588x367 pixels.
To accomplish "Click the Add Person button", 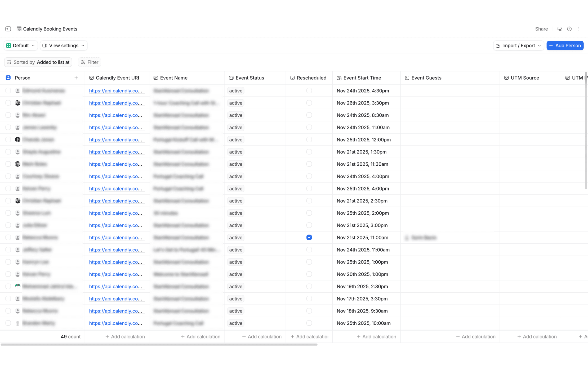I will tap(565, 46).
